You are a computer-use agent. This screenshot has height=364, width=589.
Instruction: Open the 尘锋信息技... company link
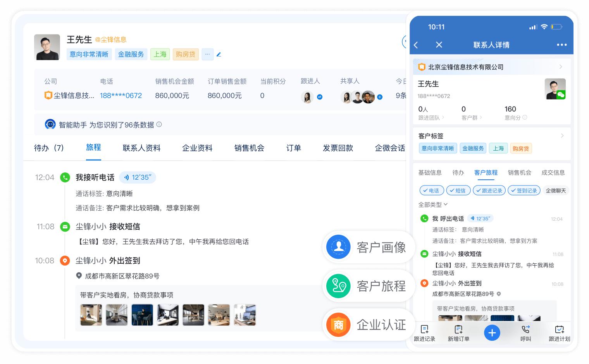coord(74,95)
